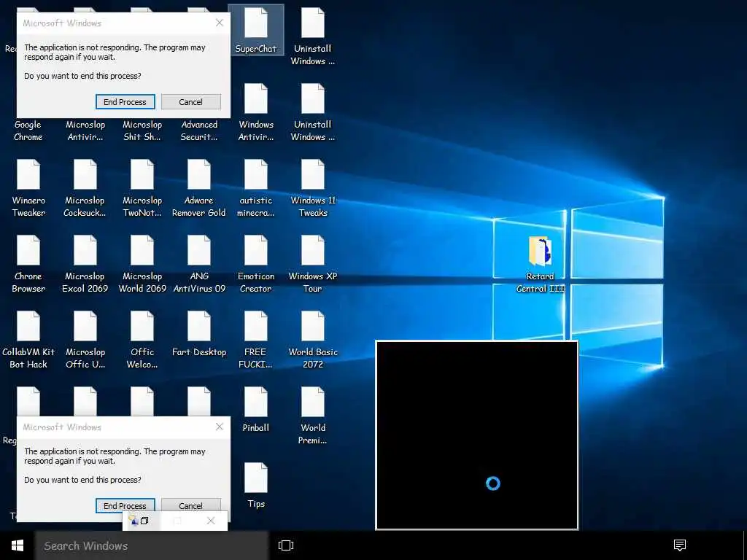The image size is (747, 560).
Task: Select the Windows Antivir... desktop icon
Action: tap(256, 112)
